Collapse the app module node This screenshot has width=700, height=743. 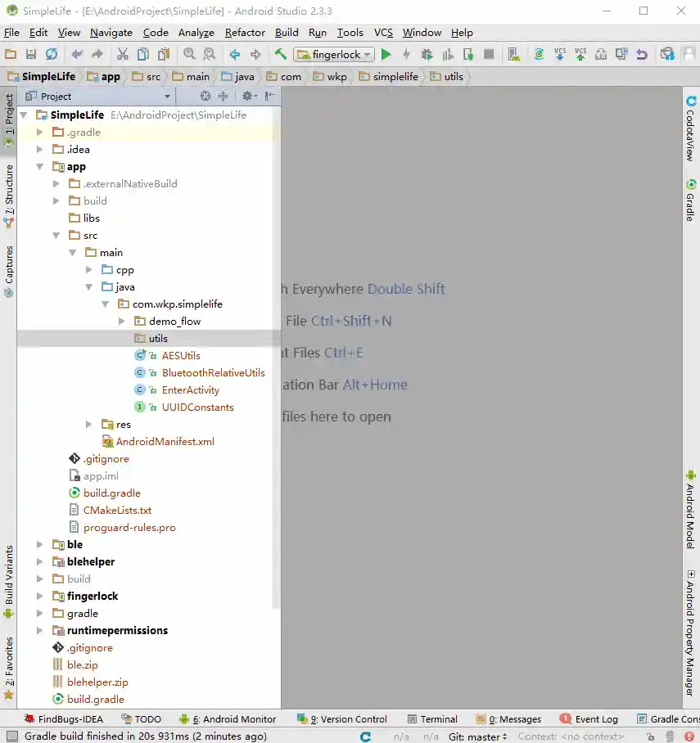point(40,167)
